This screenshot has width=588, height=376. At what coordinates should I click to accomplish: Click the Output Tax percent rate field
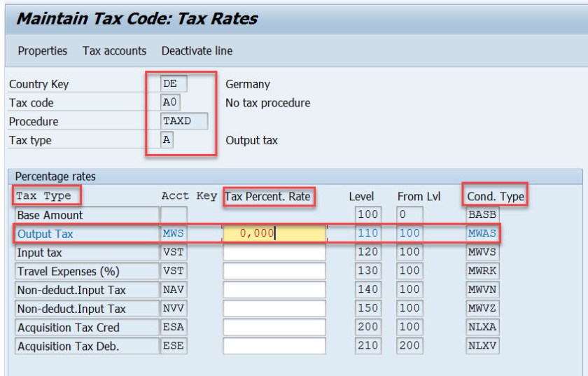pos(274,234)
